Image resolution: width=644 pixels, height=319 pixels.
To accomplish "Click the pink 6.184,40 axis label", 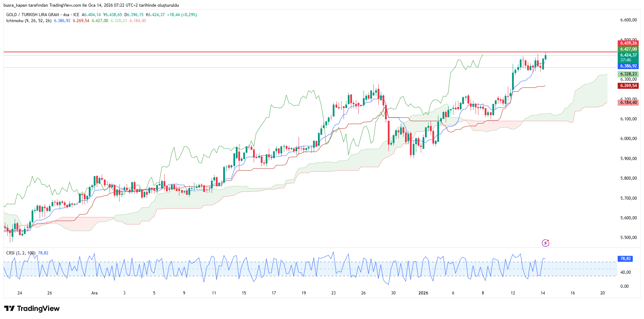I will tap(628, 102).
